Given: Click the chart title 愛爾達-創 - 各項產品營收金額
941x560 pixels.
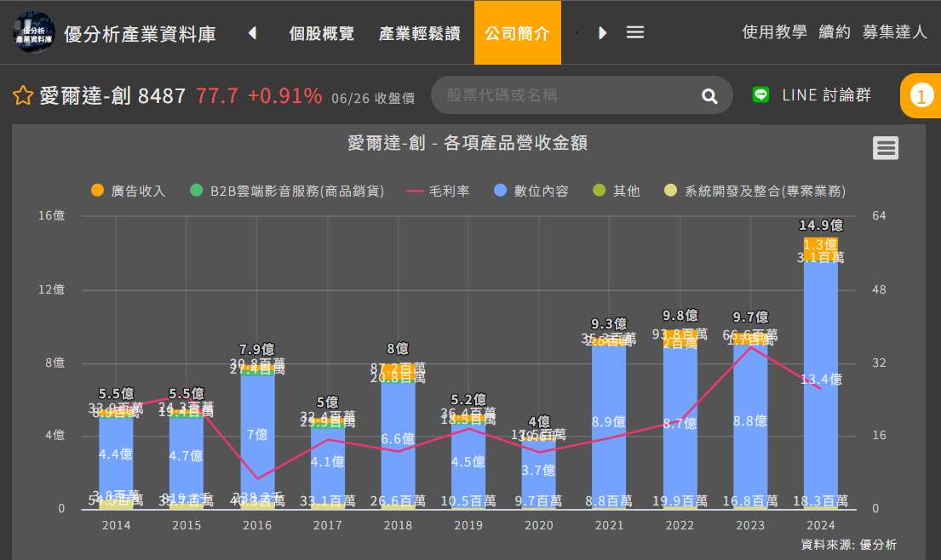Looking at the screenshot, I should [x=468, y=143].
